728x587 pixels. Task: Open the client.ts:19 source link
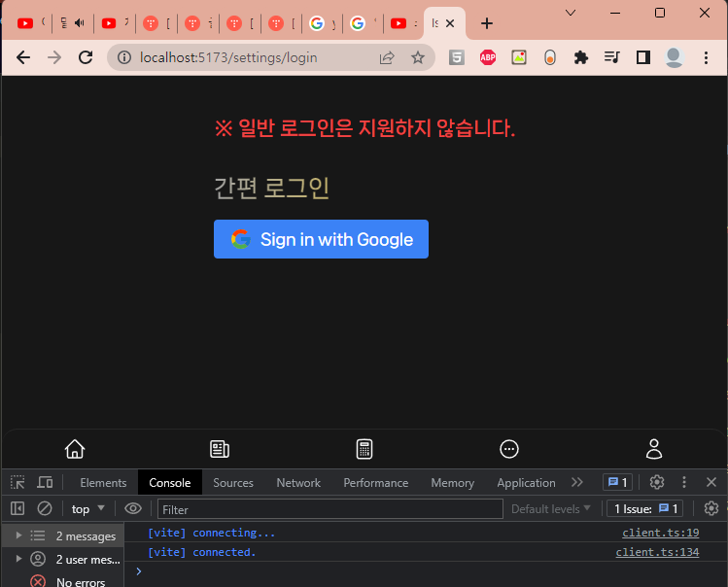[661, 533]
